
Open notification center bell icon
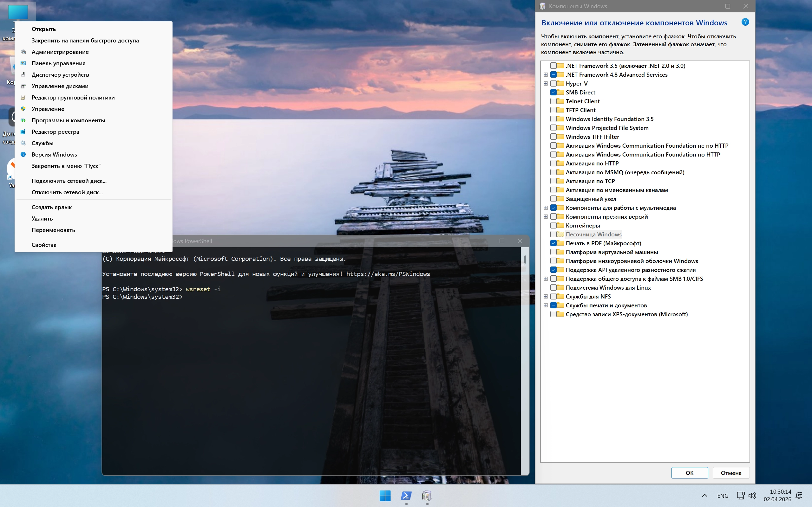coord(799,495)
